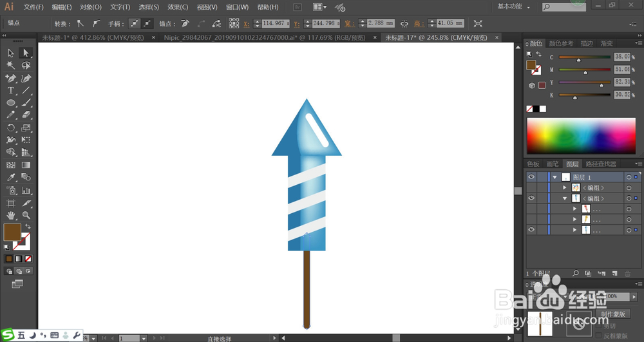The height and width of the screenshot is (342, 644).
Task: Select the Rotate tool
Action: pyautogui.click(x=11, y=128)
